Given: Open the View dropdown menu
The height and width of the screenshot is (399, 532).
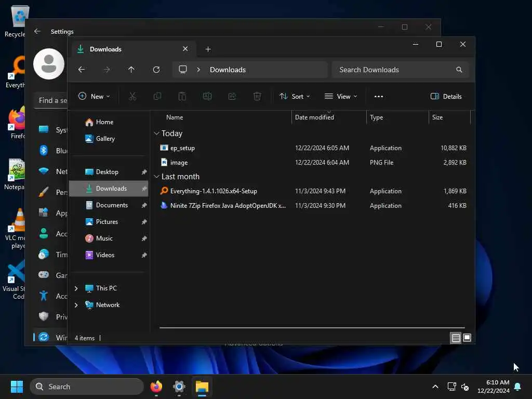Looking at the screenshot, I should pyautogui.click(x=341, y=96).
